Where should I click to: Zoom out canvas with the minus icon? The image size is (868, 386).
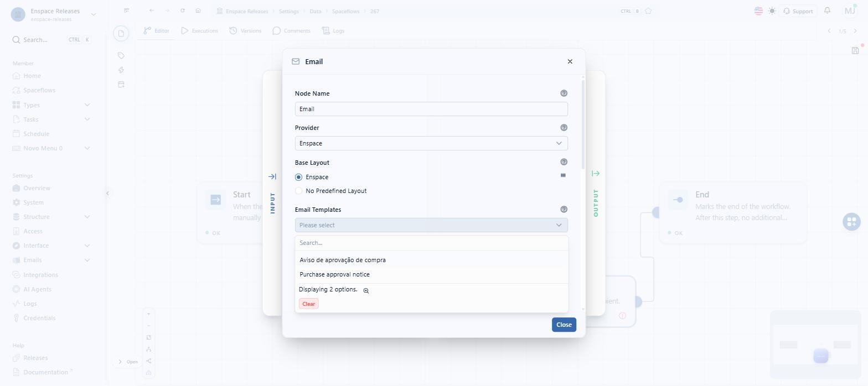[x=148, y=325]
